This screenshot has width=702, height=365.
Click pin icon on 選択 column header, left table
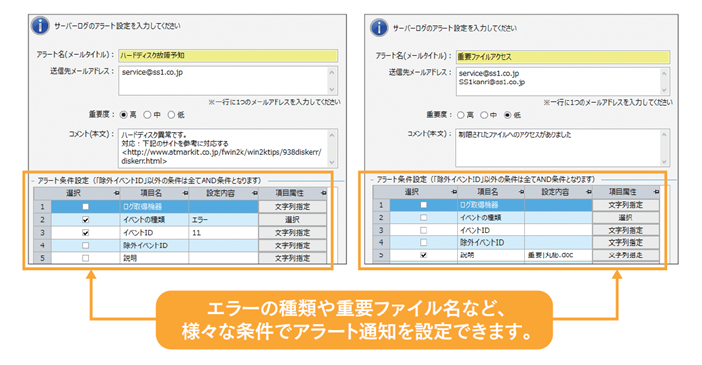click(x=117, y=193)
